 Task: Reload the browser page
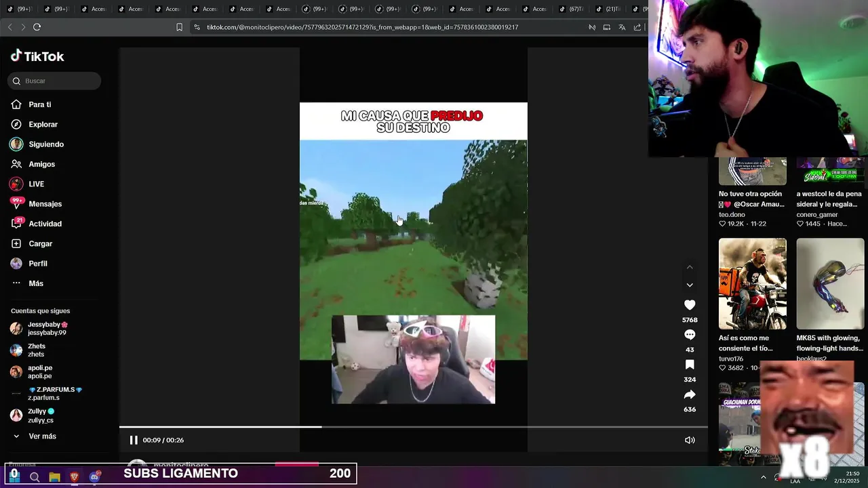point(37,27)
